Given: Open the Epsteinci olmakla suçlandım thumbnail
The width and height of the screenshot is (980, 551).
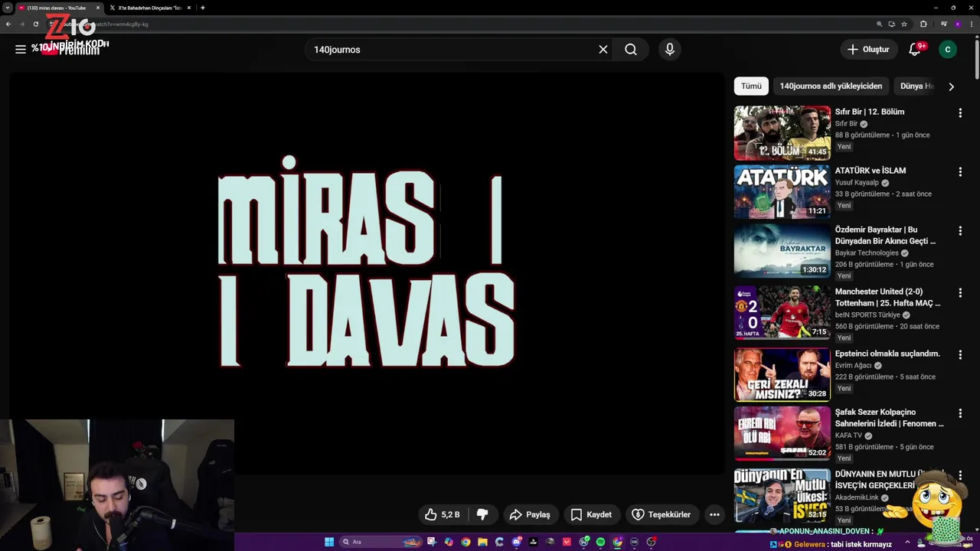Looking at the screenshot, I should pos(782,374).
